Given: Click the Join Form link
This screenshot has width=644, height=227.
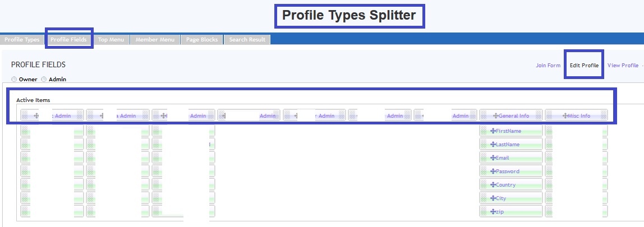Looking at the screenshot, I should (x=548, y=66).
